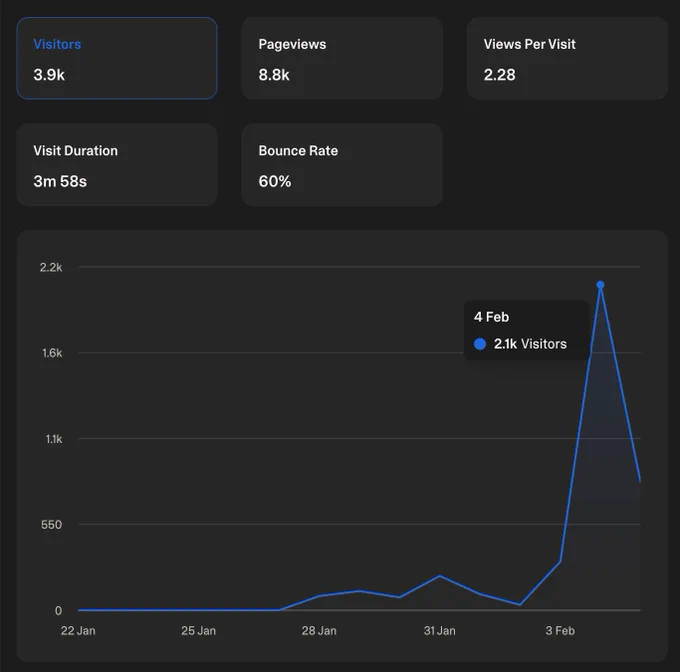Viewport: 680px width, 672px height.
Task: Click the '3.9k' visitors value
Action: 49,75
